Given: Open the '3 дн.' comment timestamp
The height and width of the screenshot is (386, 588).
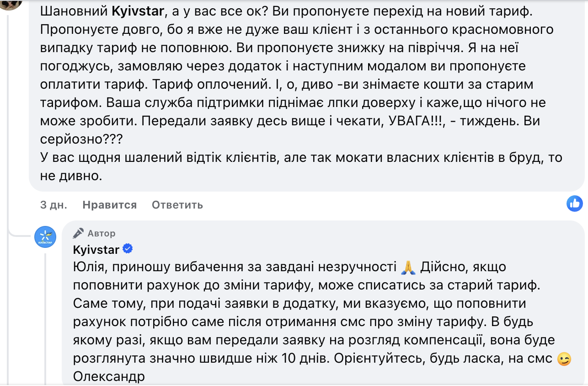Looking at the screenshot, I should (53, 205).
